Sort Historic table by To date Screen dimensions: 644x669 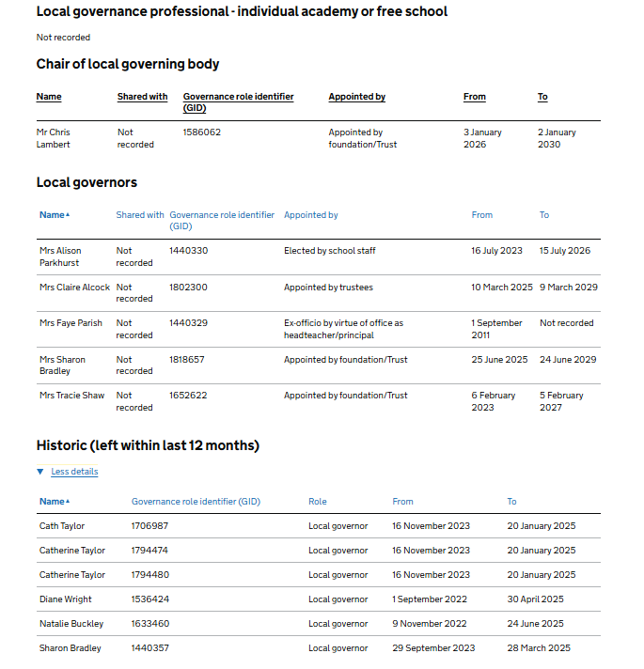[x=511, y=502]
